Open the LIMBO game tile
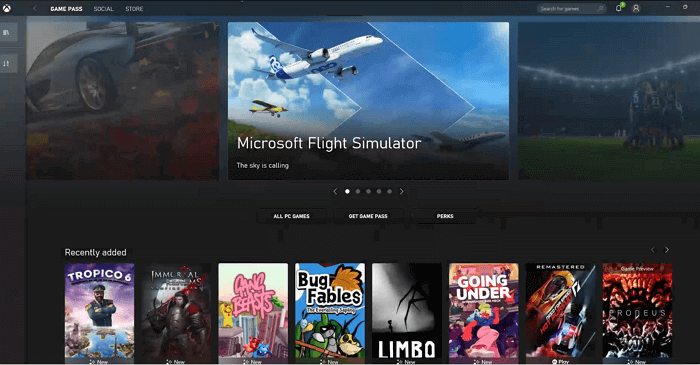Screen dimensions: 700x365 [x=407, y=312]
